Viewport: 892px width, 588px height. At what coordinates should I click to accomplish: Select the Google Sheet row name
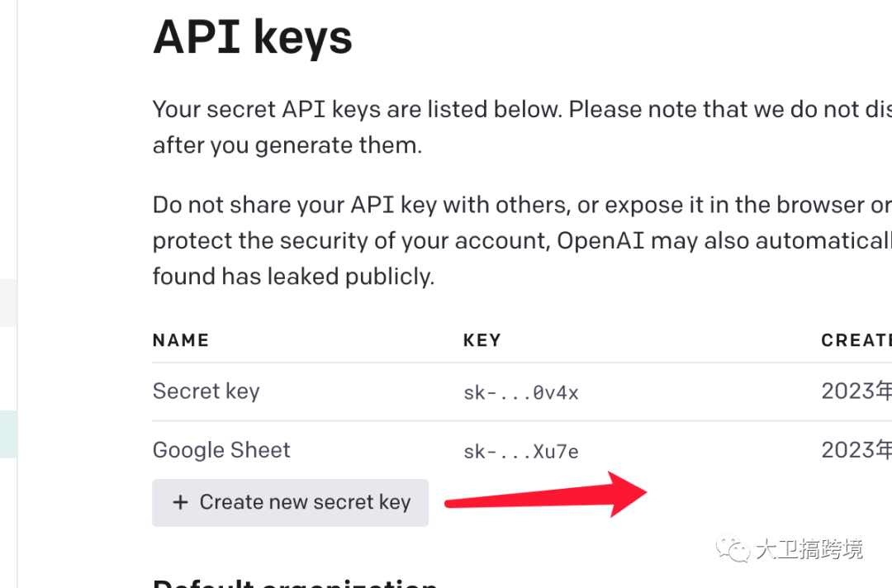point(221,450)
